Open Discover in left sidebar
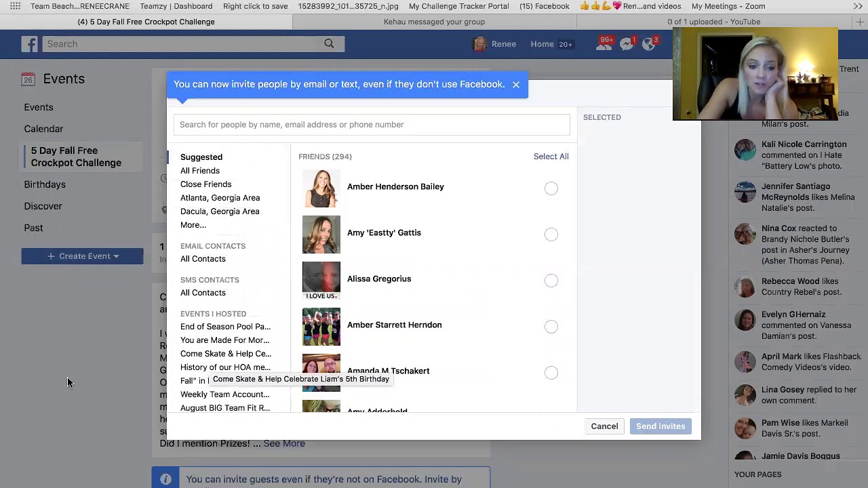 (x=43, y=206)
